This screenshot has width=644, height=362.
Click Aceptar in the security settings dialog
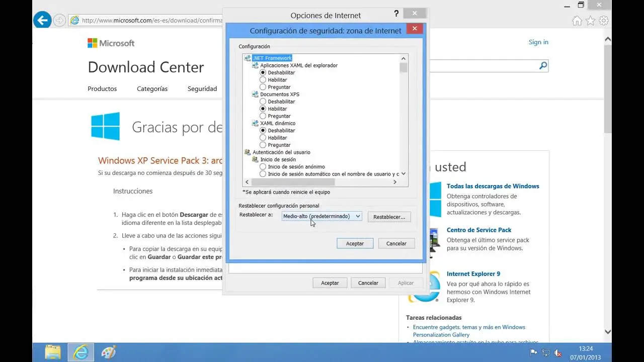[x=355, y=243]
